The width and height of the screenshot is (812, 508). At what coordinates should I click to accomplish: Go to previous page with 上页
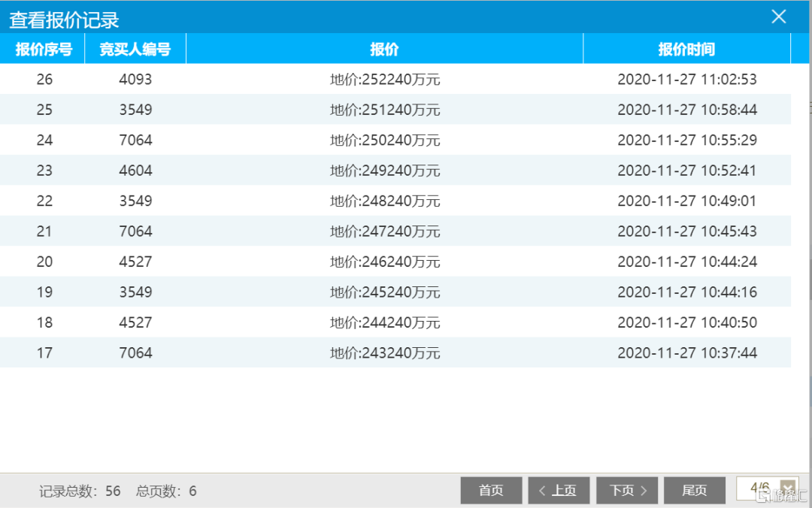tap(558, 491)
